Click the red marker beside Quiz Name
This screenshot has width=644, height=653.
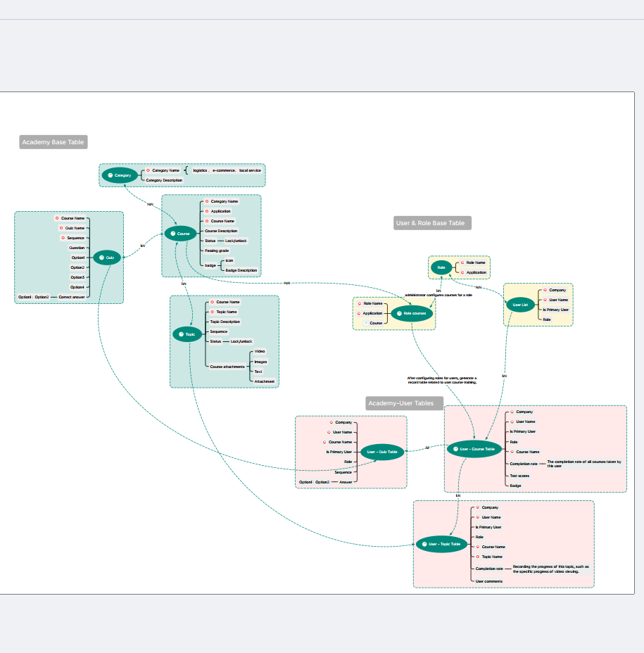coord(60,228)
